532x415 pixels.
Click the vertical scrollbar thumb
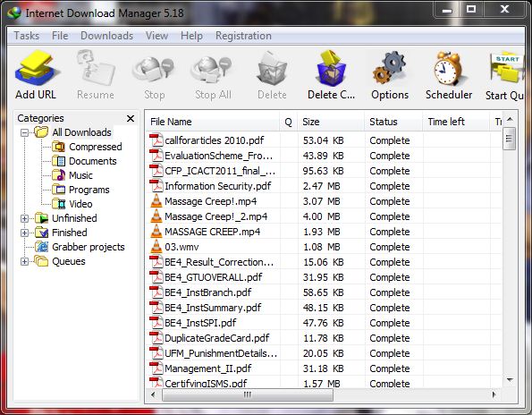pos(509,139)
